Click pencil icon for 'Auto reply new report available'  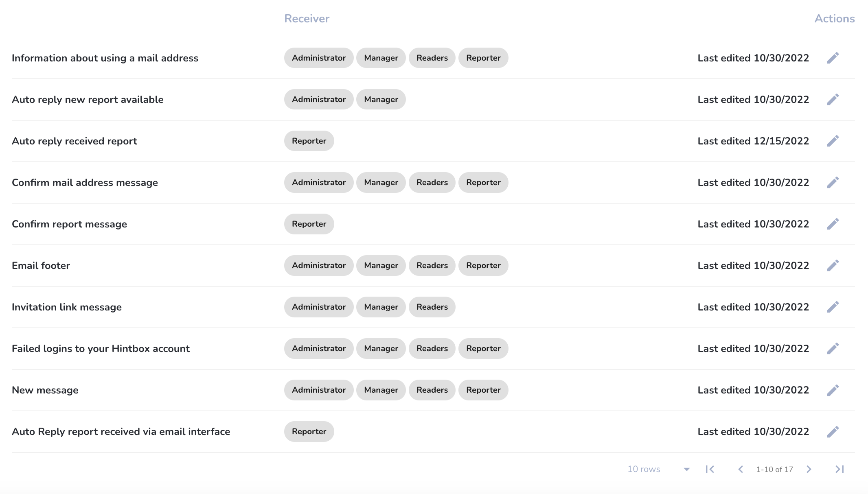[x=833, y=99]
